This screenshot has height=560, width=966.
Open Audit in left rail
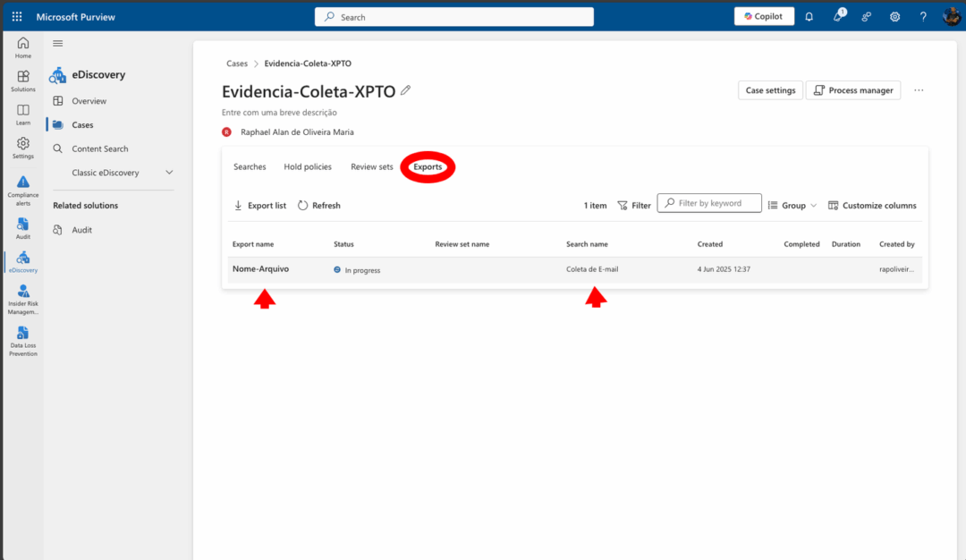pyautogui.click(x=22, y=228)
